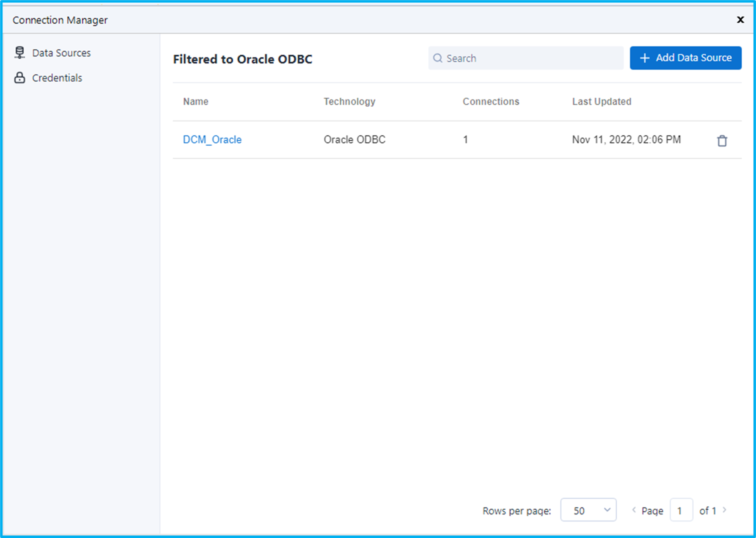Click the dropdown chevron next to 50

click(x=606, y=510)
